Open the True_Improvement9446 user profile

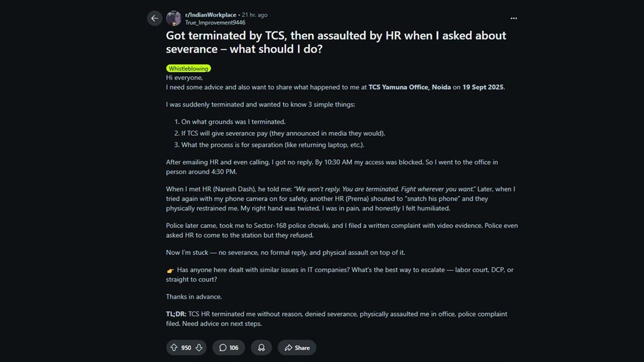[215, 23]
